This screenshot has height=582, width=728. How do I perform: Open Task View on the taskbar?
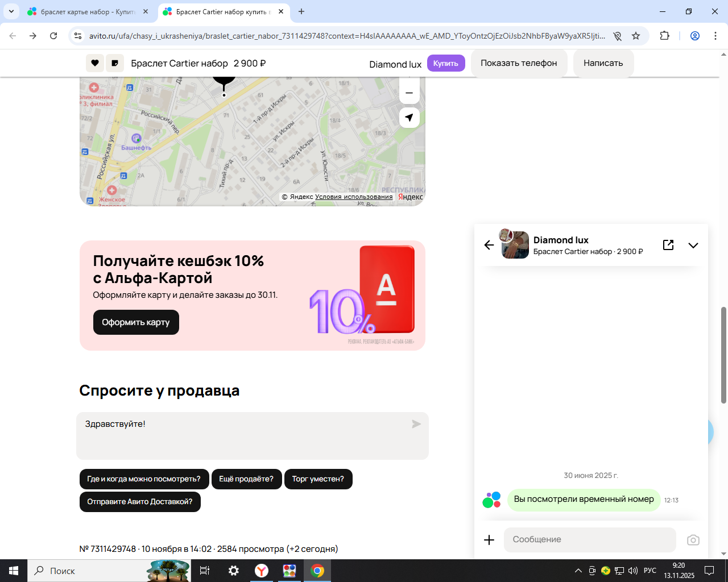(x=205, y=571)
